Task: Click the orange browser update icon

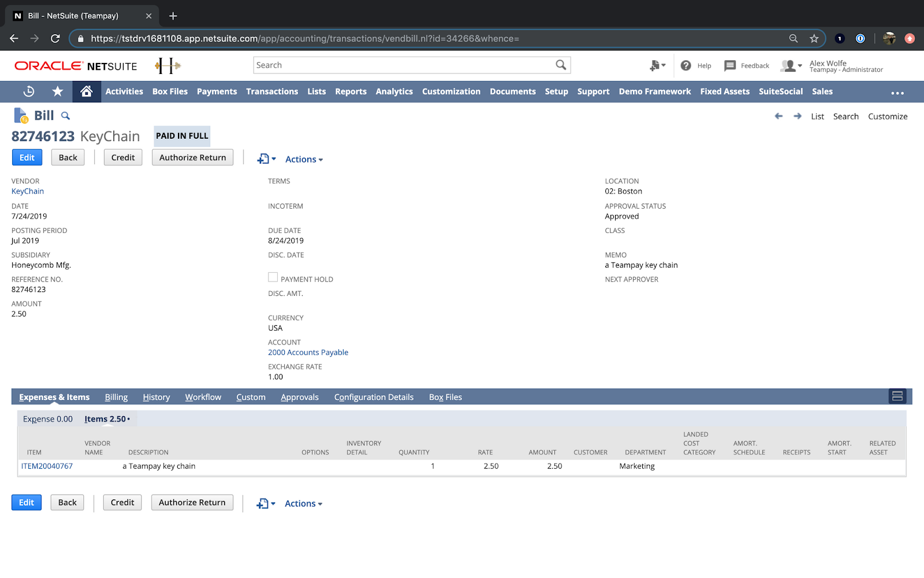Action: (x=910, y=38)
